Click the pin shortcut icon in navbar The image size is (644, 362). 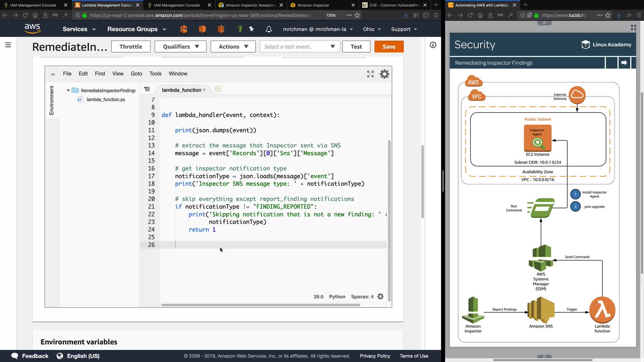point(252,29)
